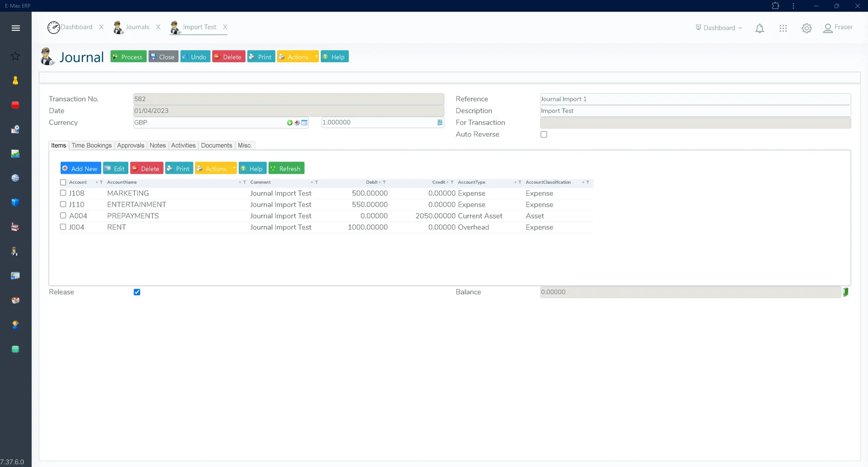
Task: Open the apps grid icon
Action: pyautogui.click(x=783, y=28)
